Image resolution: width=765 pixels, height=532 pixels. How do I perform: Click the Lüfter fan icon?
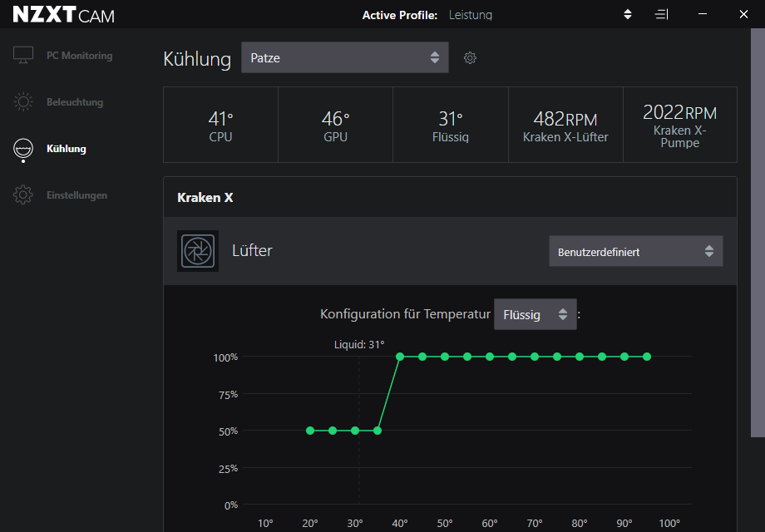tap(198, 251)
